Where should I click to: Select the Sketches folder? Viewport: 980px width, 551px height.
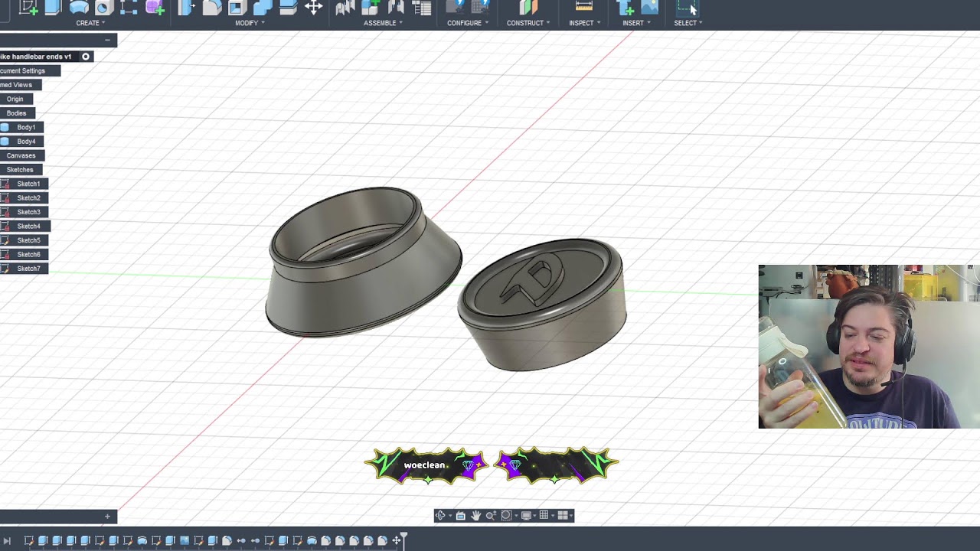click(20, 170)
